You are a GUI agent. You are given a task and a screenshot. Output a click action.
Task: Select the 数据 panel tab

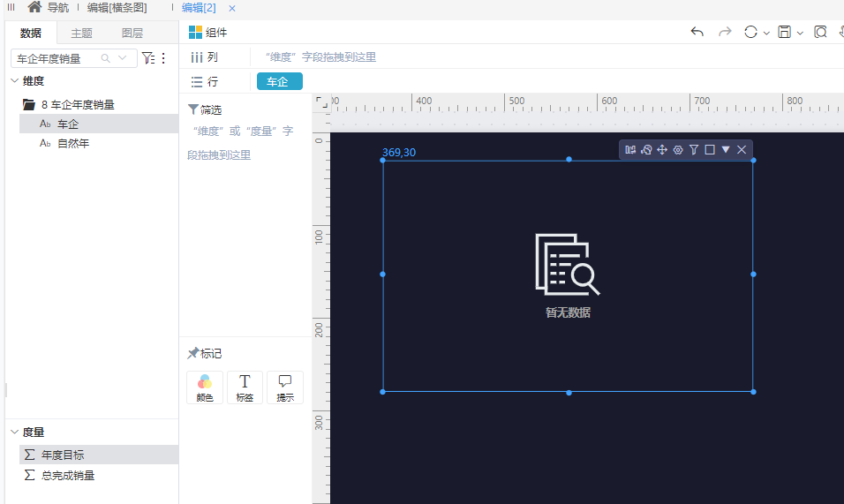[31, 33]
